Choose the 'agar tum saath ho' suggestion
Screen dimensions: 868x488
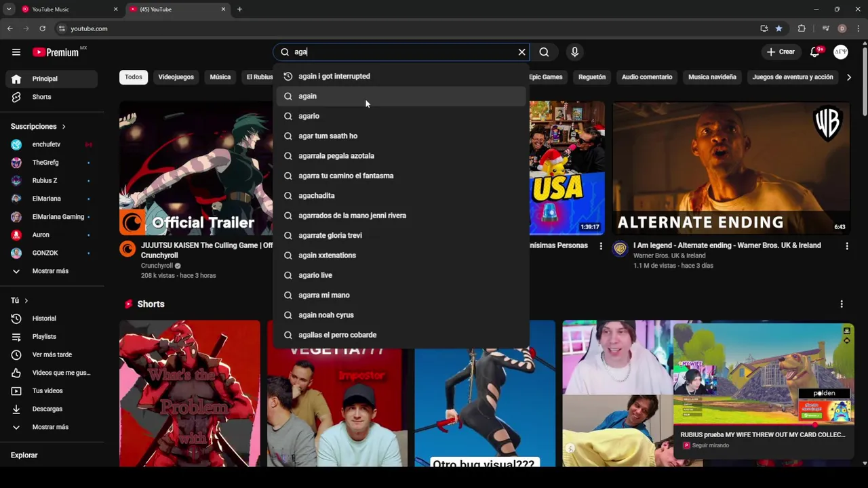[401, 136]
